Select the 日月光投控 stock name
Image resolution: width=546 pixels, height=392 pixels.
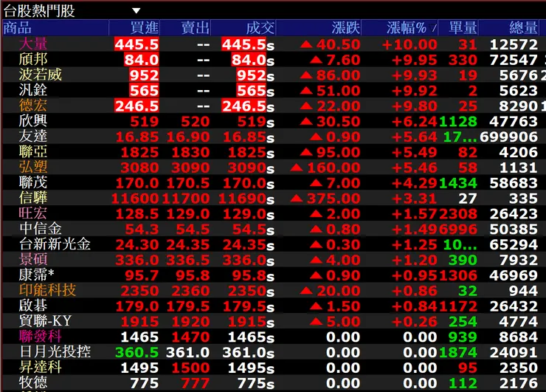click(x=55, y=351)
